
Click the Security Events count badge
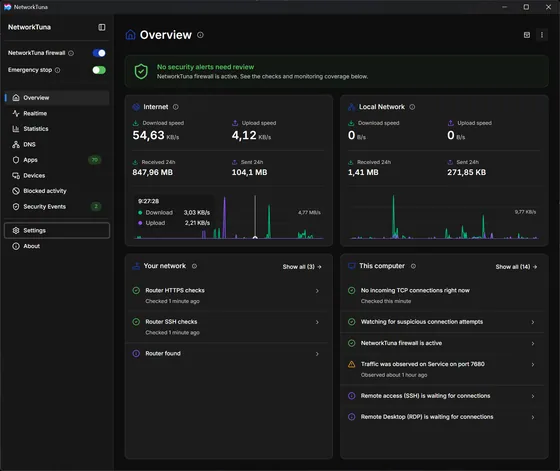tap(96, 206)
